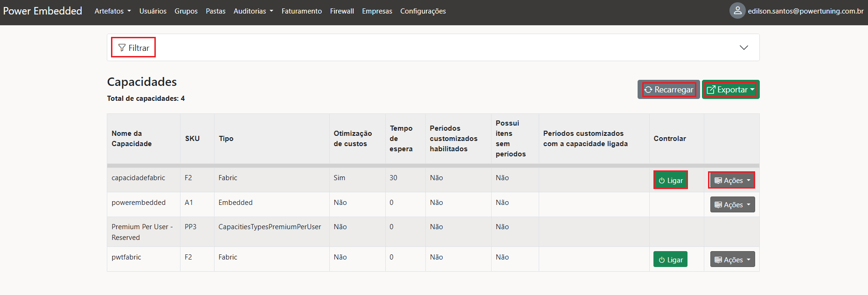Click the Nome da Capacidade column header

(x=131, y=139)
